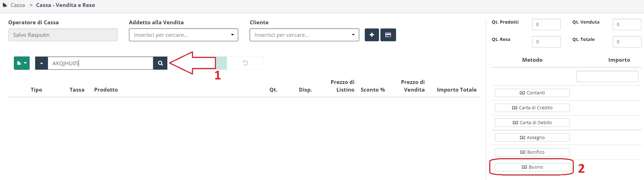Image resolution: width=644 pixels, height=180 pixels.
Task: Click the Operatore di Cassa field
Action: [x=63, y=35]
